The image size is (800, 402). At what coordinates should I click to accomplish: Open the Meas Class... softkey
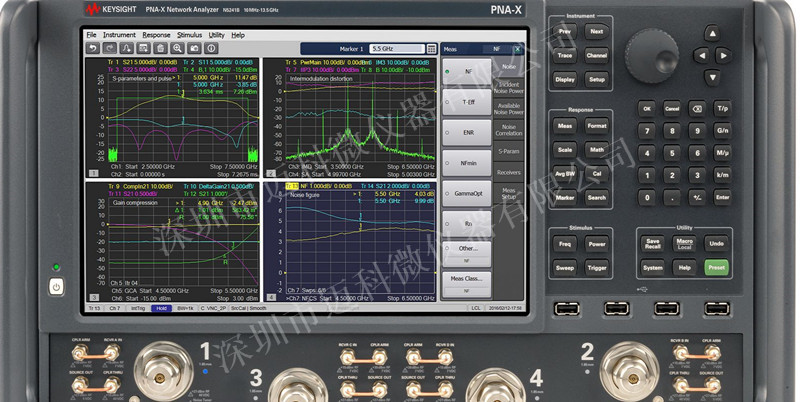467,284
